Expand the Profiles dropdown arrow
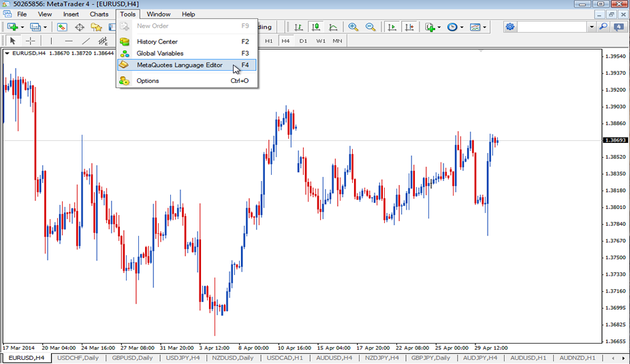This screenshot has width=630, height=364. [45, 27]
